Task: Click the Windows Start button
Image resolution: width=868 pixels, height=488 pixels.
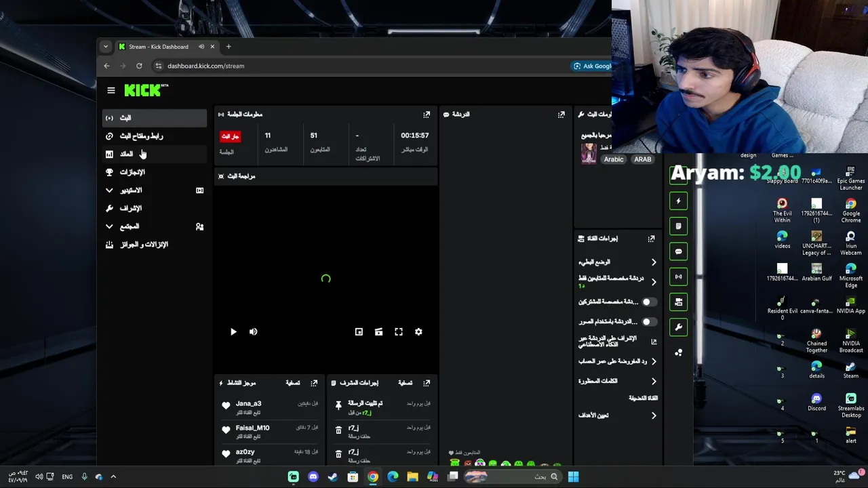Action: [573, 477]
